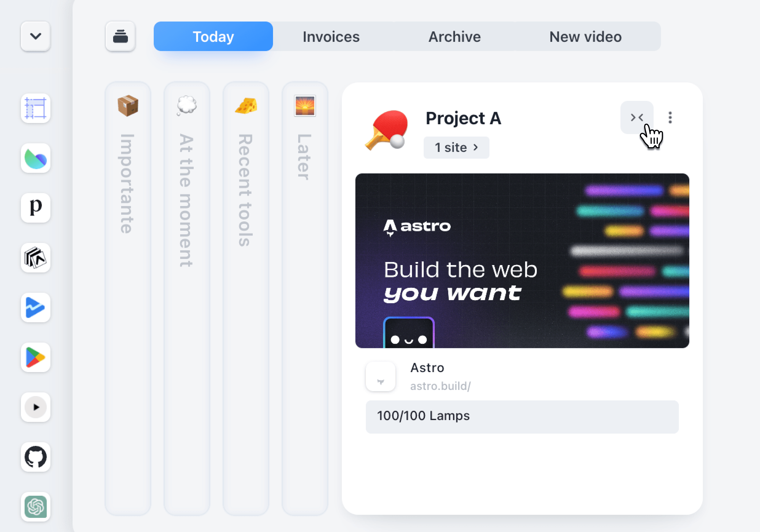Expand the Later collapsed column

pyautogui.click(x=305, y=299)
